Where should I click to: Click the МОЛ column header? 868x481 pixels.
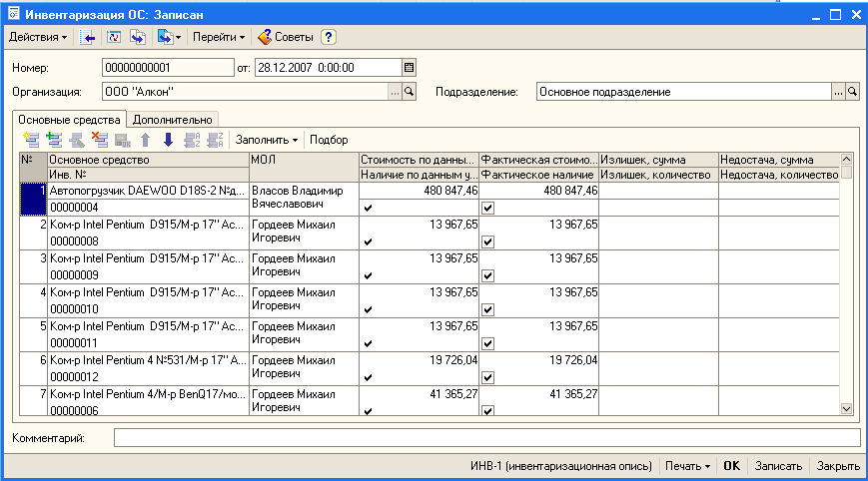tap(304, 167)
